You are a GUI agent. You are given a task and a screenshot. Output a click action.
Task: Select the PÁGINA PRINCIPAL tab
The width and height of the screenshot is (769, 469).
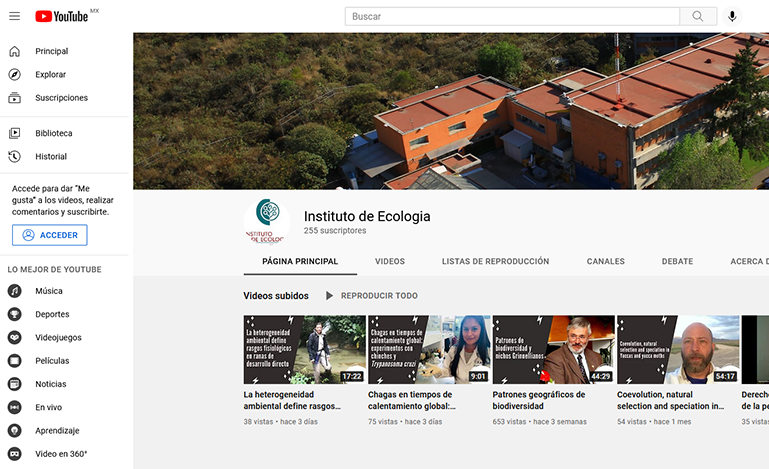point(300,261)
